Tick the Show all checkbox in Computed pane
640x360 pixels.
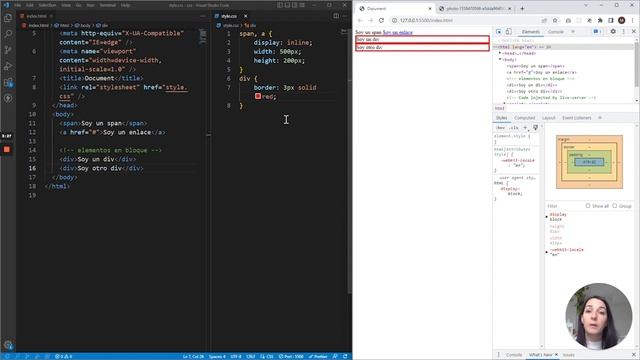pyautogui.click(x=588, y=206)
